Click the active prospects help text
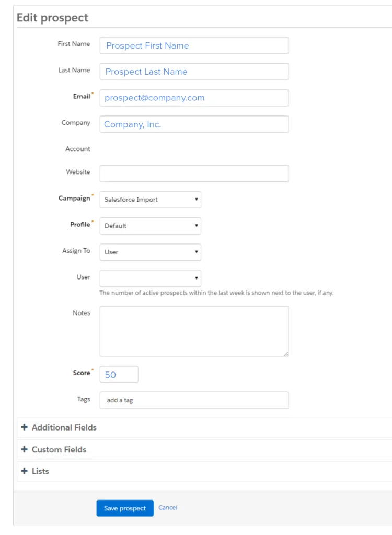The width and height of the screenshot is (392, 535). pos(216,293)
